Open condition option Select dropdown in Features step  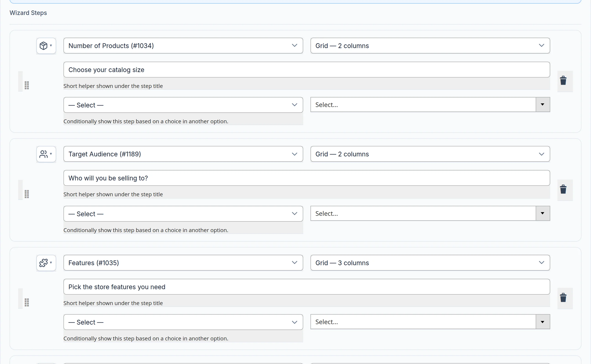point(183,322)
